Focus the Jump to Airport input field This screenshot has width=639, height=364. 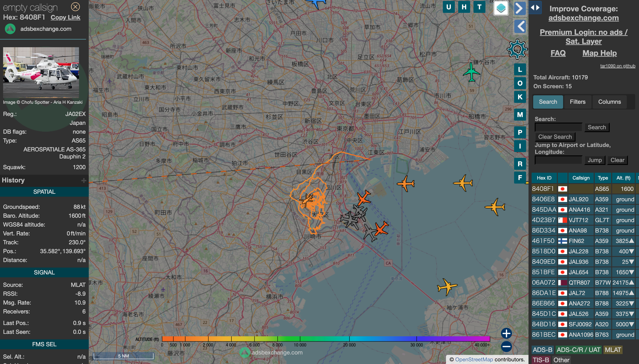click(558, 160)
